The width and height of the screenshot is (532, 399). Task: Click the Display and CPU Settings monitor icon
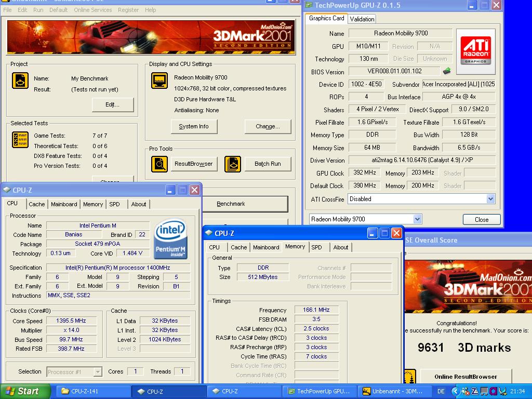[x=159, y=81]
